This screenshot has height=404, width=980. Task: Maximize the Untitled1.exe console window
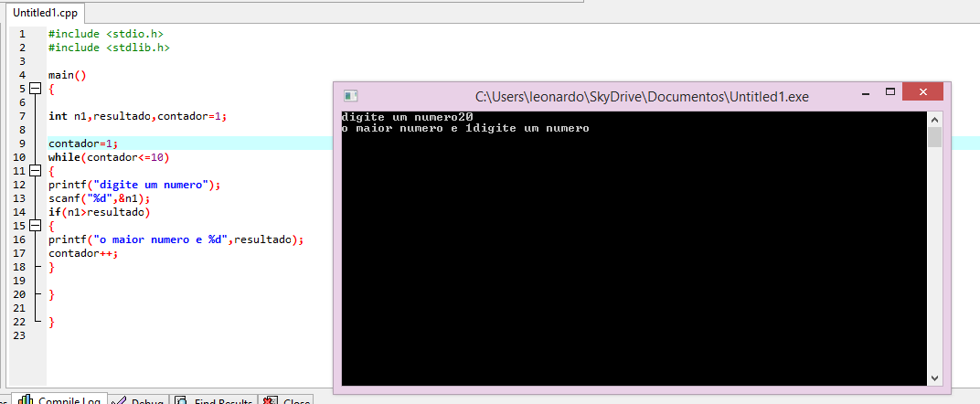tap(890, 92)
